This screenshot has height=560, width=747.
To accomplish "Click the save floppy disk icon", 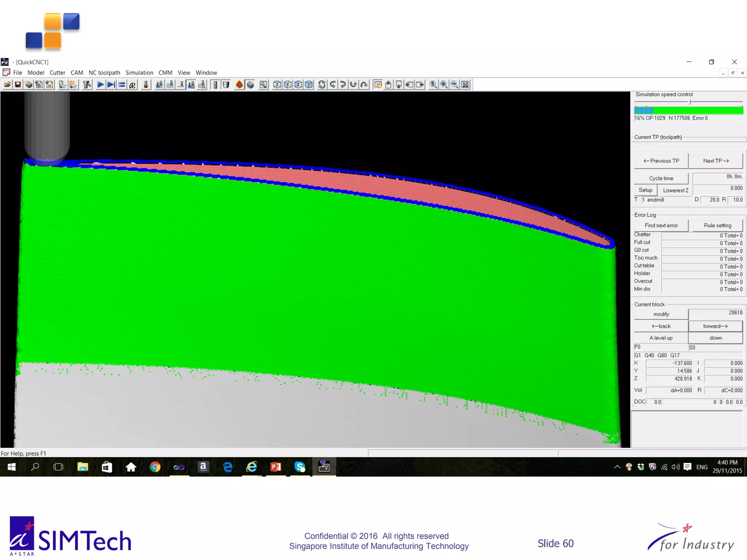I will pyautogui.click(x=18, y=85).
